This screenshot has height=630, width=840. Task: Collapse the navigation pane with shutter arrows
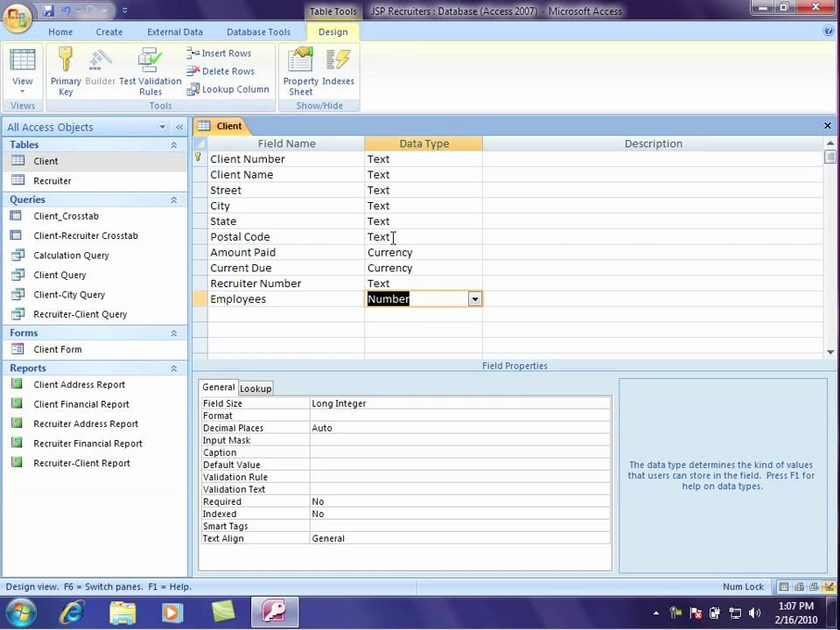(179, 127)
